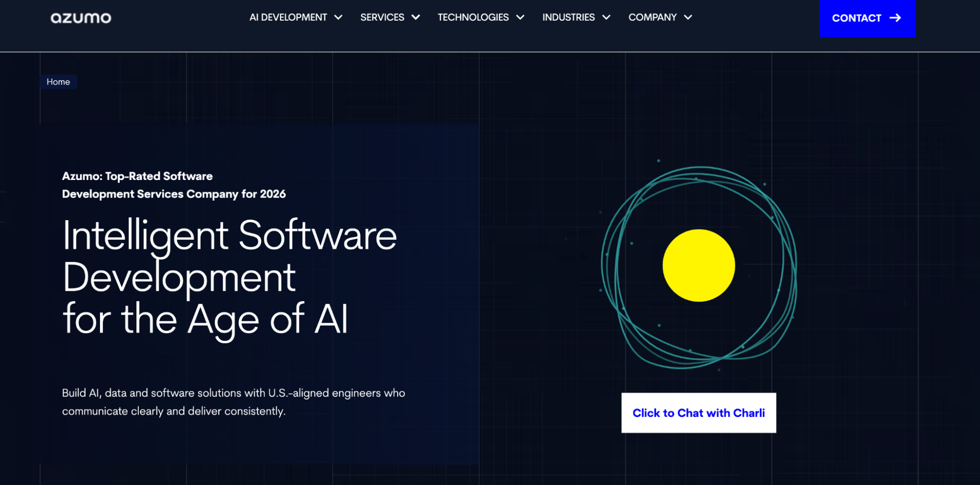Expand the Company chevron
This screenshot has height=485, width=980.
688,17
